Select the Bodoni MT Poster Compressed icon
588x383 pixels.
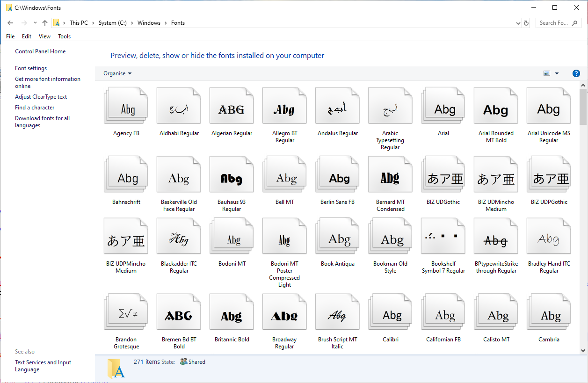[284, 237]
